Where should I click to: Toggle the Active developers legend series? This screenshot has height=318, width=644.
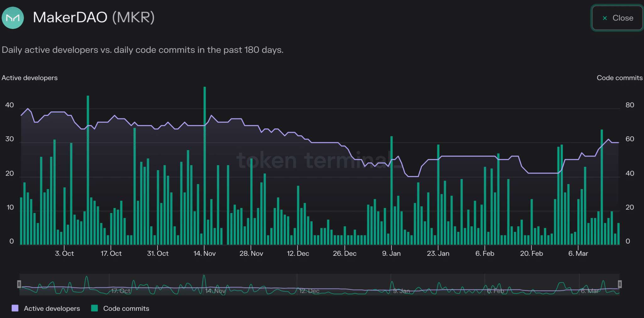tap(46, 308)
